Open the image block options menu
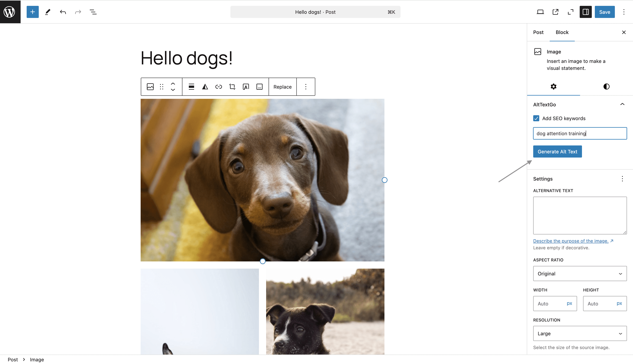The height and width of the screenshot is (364, 633). coord(306,87)
